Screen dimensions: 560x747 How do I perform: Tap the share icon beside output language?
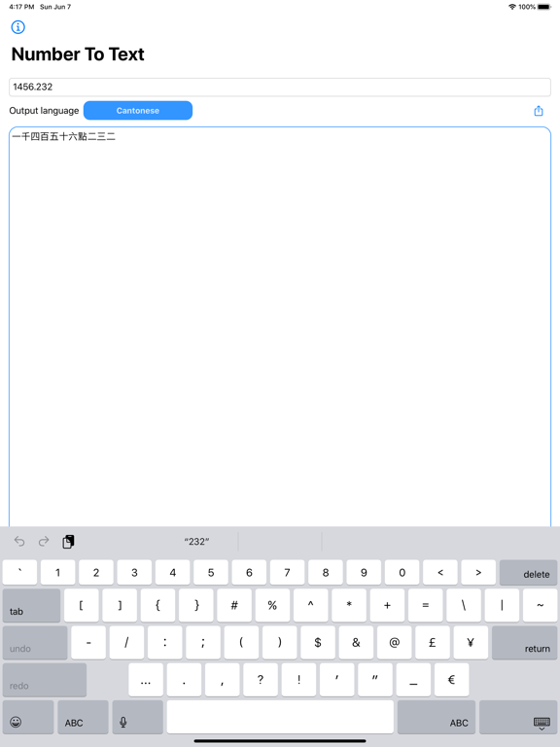pyautogui.click(x=539, y=111)
